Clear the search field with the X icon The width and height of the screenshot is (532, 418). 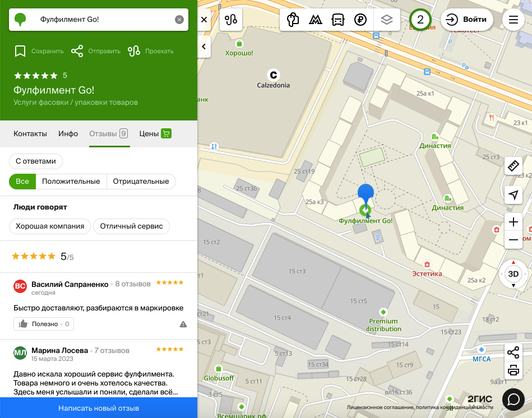point(179,20)
